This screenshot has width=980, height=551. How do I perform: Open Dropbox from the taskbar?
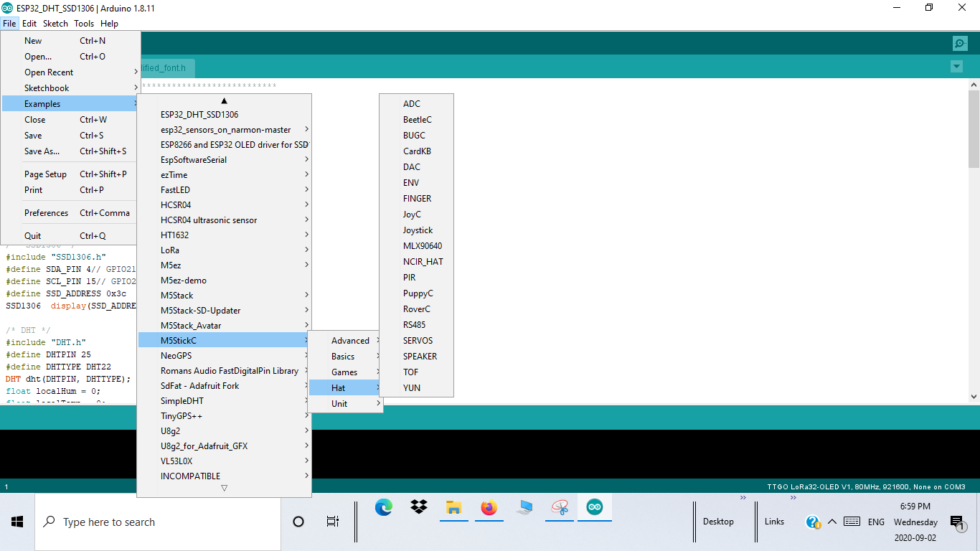pos(419,508)
